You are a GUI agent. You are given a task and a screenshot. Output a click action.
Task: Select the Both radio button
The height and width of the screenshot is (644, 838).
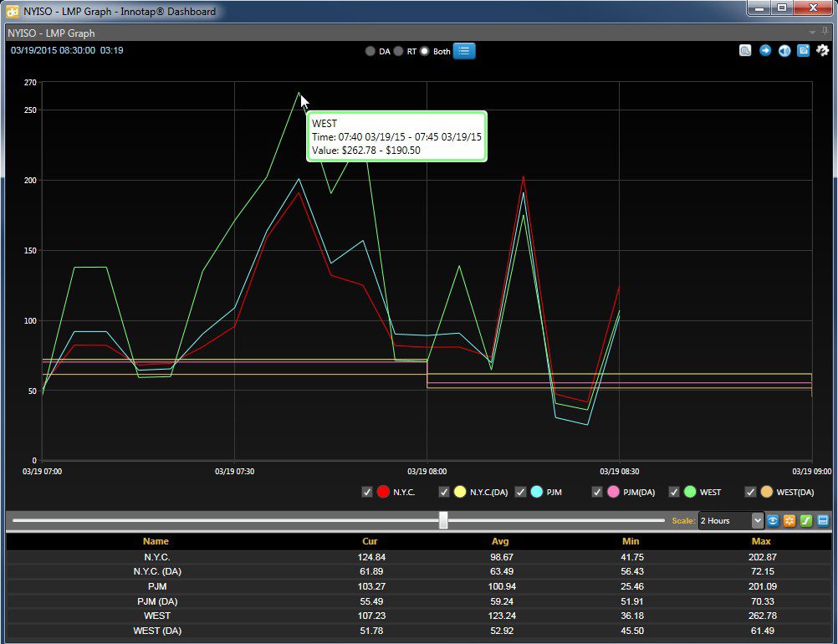pos(424,51)
